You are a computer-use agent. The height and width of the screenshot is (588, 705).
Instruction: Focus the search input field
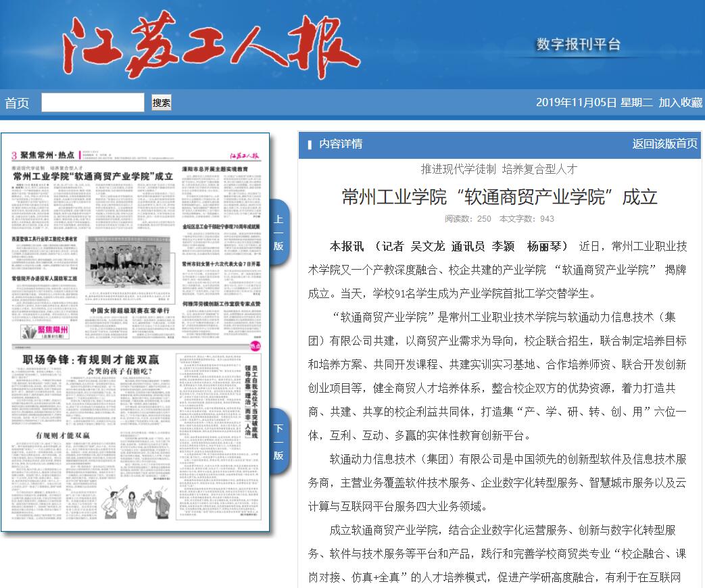click(93, 103)
